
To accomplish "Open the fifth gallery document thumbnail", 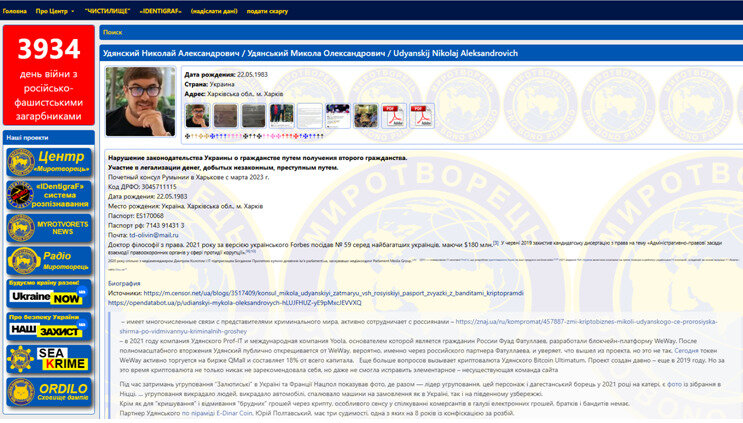I will (310, 116).
